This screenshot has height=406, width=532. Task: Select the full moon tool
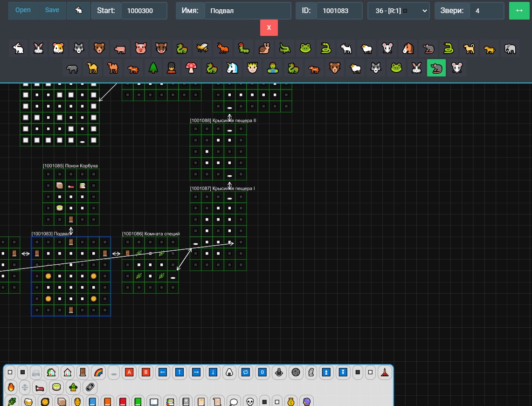click(x=296, y=372)
